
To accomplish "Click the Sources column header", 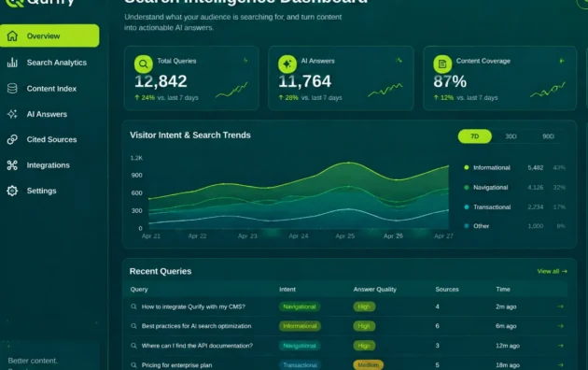I will tap(447, 290).
